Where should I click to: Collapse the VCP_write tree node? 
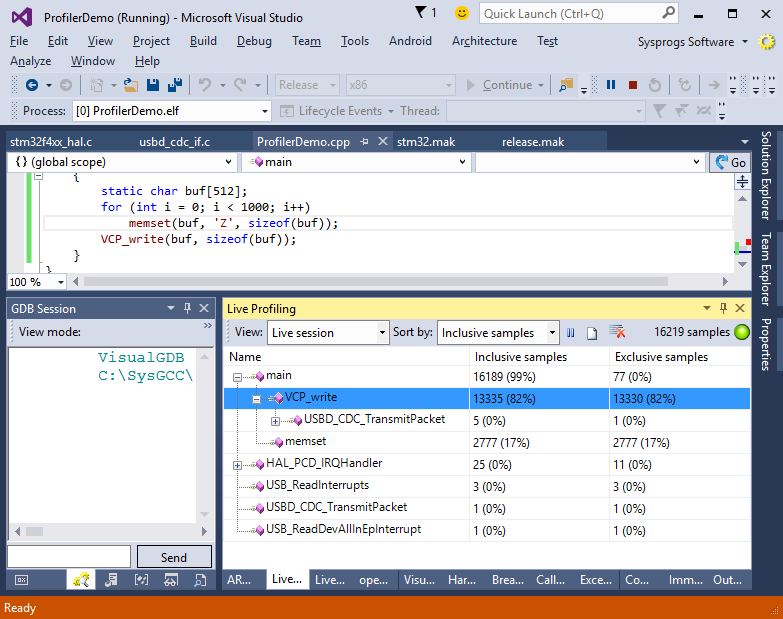coord(256,398)
